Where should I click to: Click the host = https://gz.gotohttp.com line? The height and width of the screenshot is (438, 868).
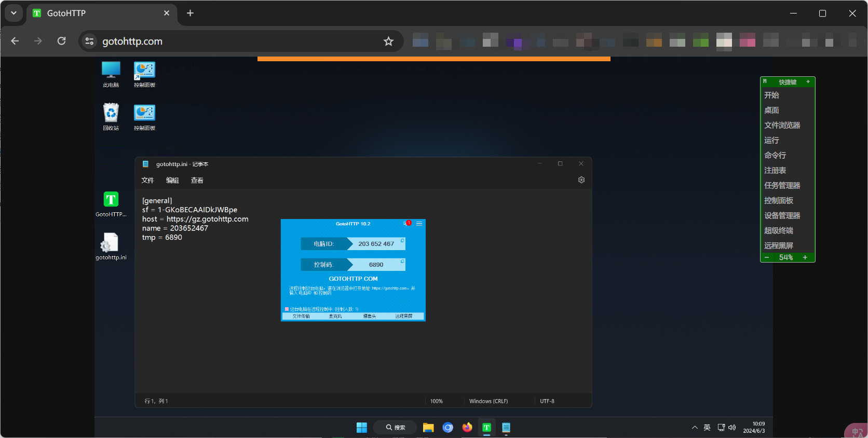click(195, 219)
